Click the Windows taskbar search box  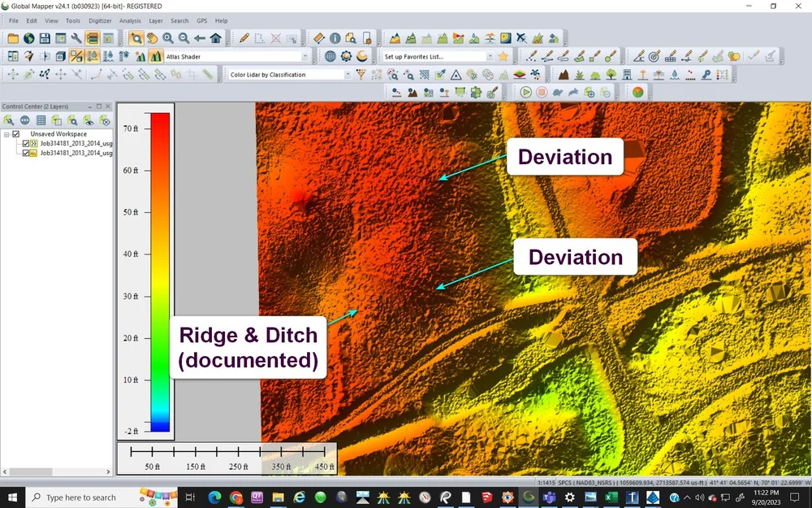coord(81,497)
